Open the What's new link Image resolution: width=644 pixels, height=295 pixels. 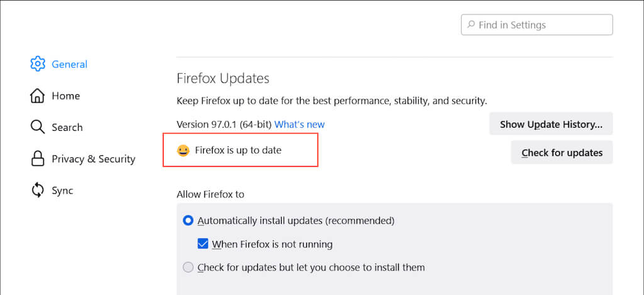[x=299, y=125]
